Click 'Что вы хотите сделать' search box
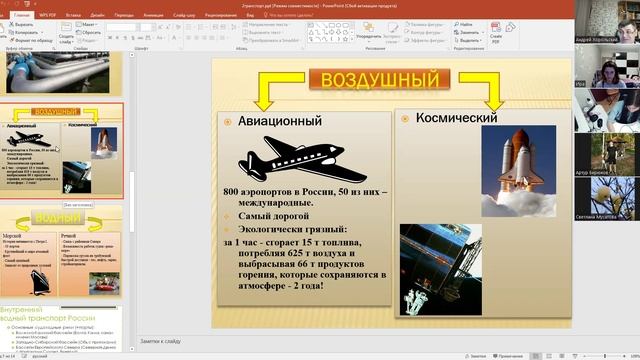 (289, 15)
